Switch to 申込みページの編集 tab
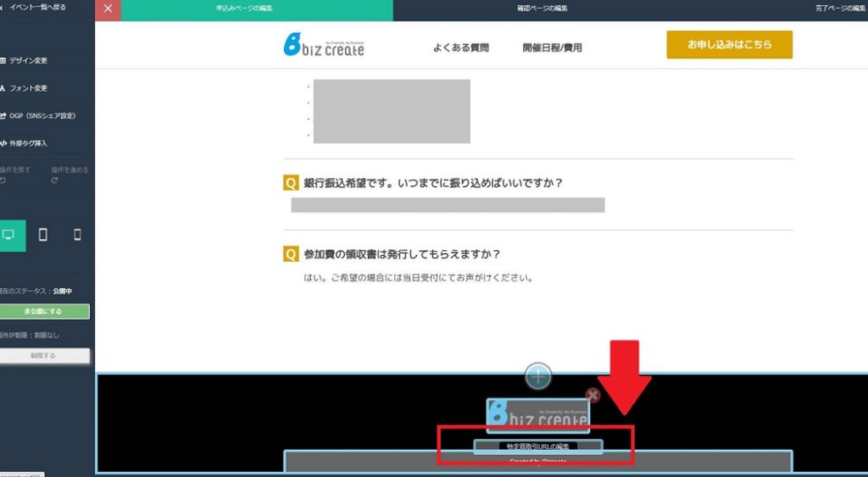Screen dimensions: 868x477 point(244,8)
